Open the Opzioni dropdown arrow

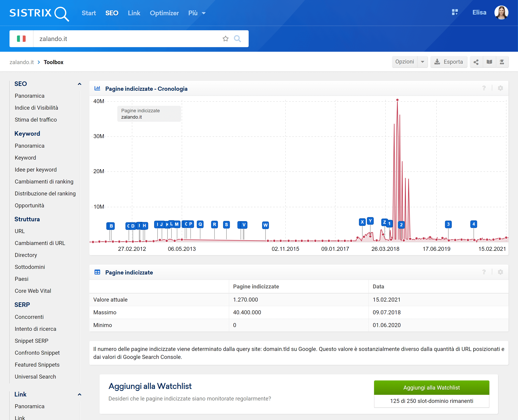coord(422,62)
